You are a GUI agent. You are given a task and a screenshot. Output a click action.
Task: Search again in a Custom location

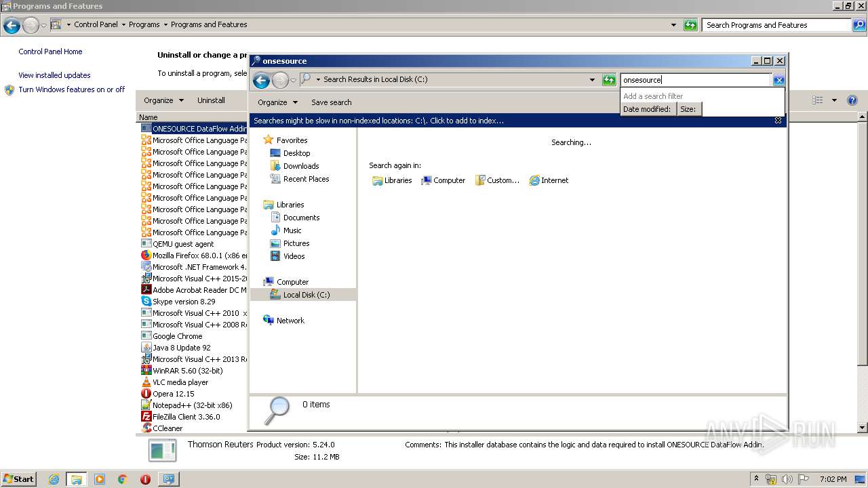click(x=497, y=180)
